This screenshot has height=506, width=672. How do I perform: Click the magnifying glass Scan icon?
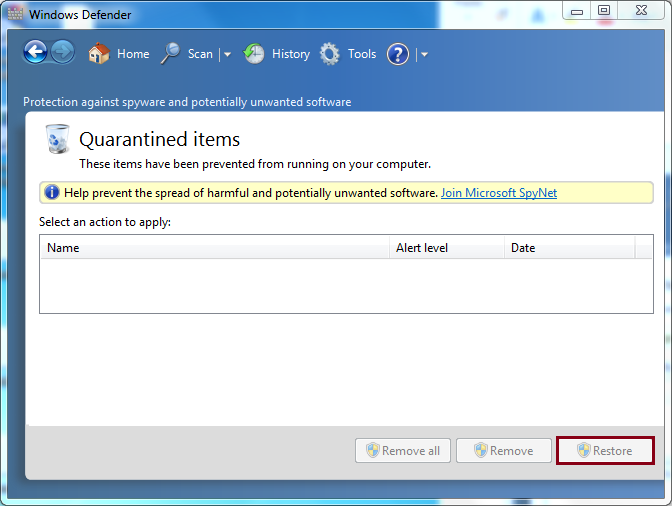point(171,54)
